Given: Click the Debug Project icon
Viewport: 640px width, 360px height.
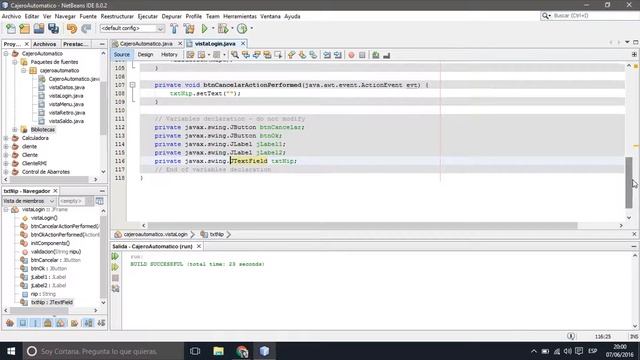Looking at the screenshot, I should pyautogui.click(x=223, y=29).
